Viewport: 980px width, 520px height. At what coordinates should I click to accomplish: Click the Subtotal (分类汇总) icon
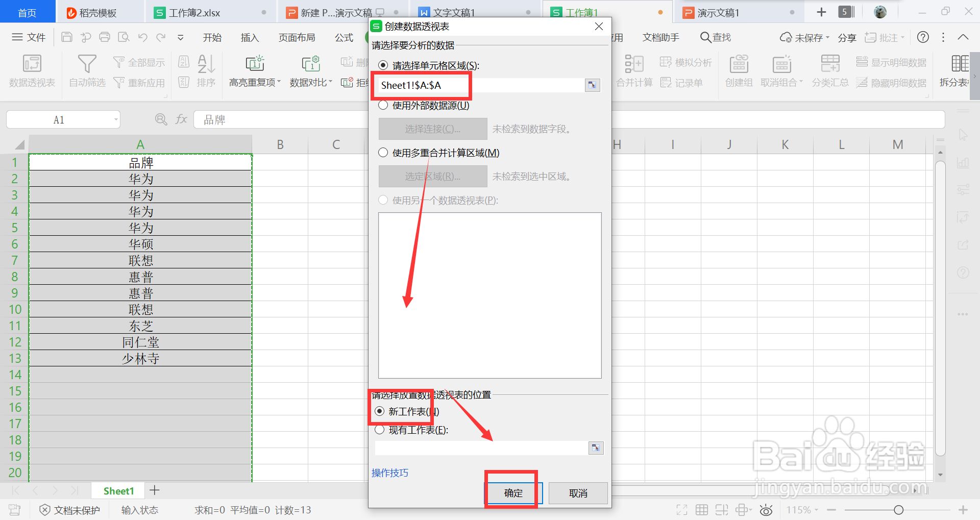tap(830, 64)
